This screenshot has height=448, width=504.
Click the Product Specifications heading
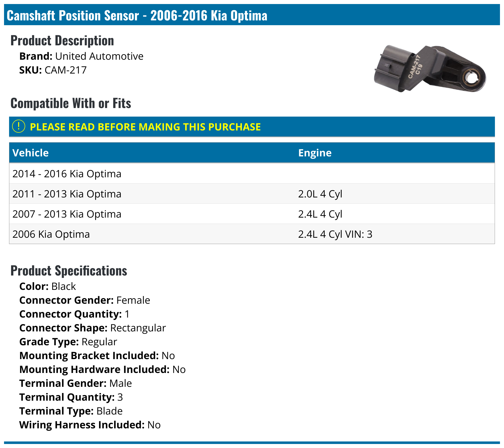point(69,271)
